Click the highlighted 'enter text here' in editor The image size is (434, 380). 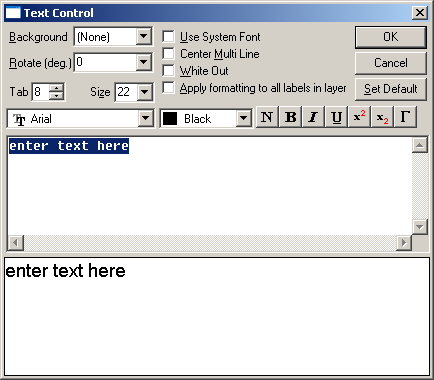pos(69,146)
